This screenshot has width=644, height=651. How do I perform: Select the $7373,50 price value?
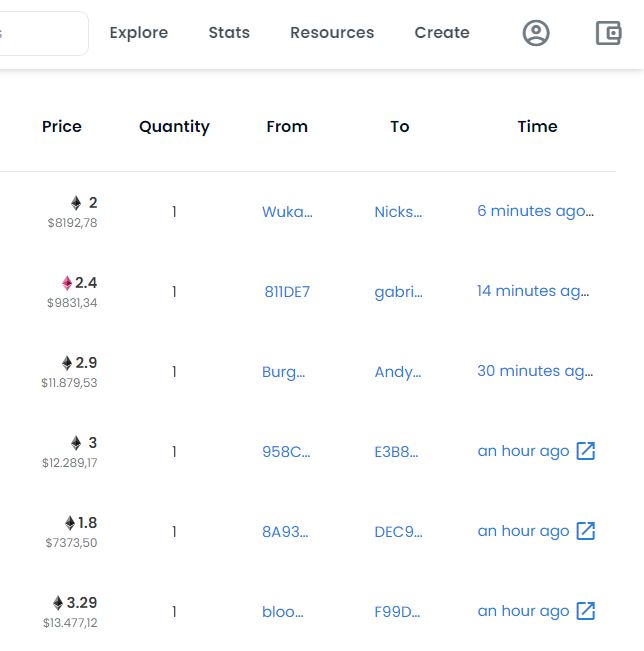[x=71, y=543]
